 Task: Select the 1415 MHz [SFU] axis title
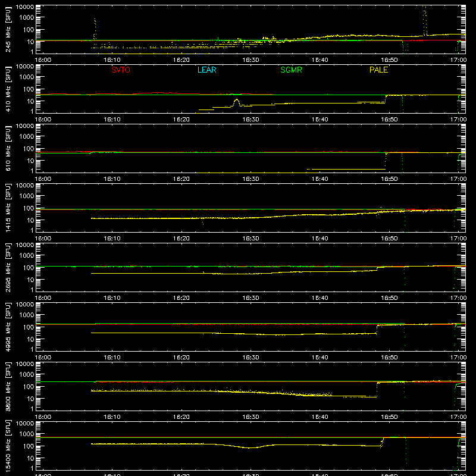tap(8, 208)
